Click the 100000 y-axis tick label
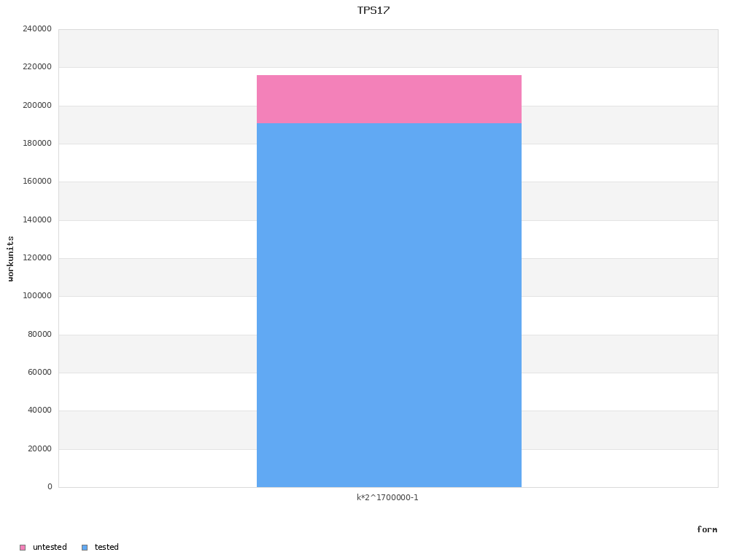Image resolution: width=747 pixels, height=560 pixels. [x=37, y=296]
